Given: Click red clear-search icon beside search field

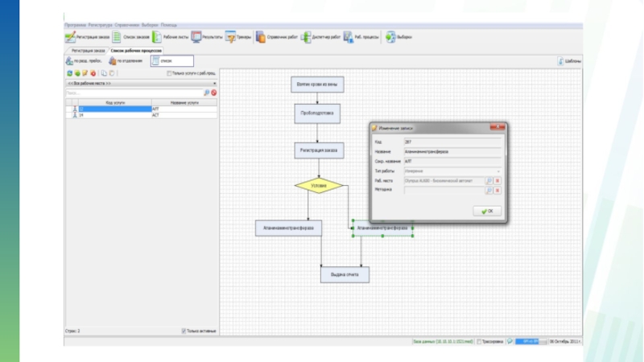Looking at the screenshot, I should point(214,93).
